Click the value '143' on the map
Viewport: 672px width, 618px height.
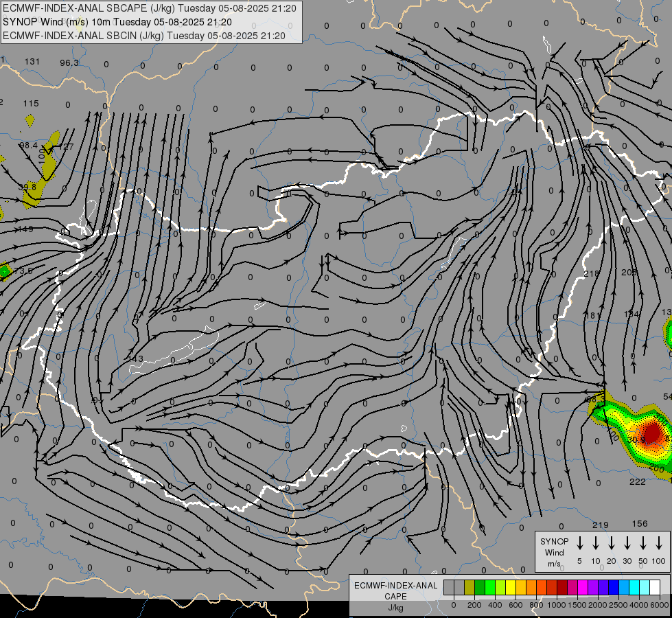(135, 358)
